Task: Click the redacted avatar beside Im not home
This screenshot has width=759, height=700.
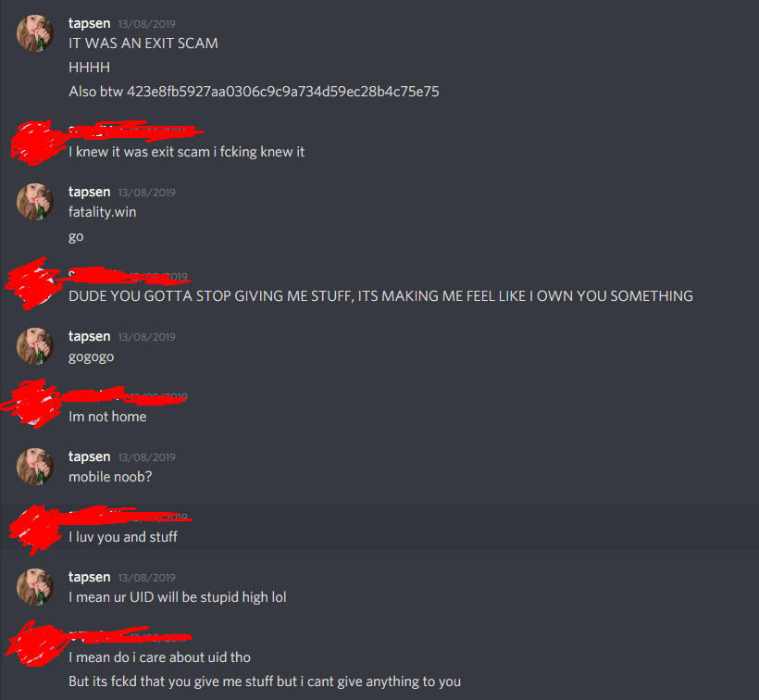Action: pyautogui.click(x=35, y=405)
